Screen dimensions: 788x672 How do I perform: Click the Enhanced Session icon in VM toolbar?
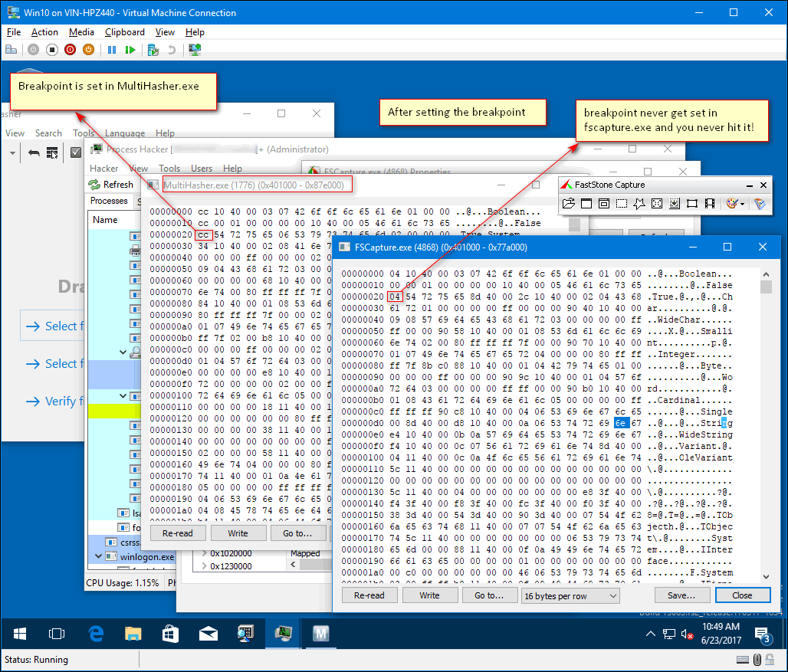[x=195, y=50]
